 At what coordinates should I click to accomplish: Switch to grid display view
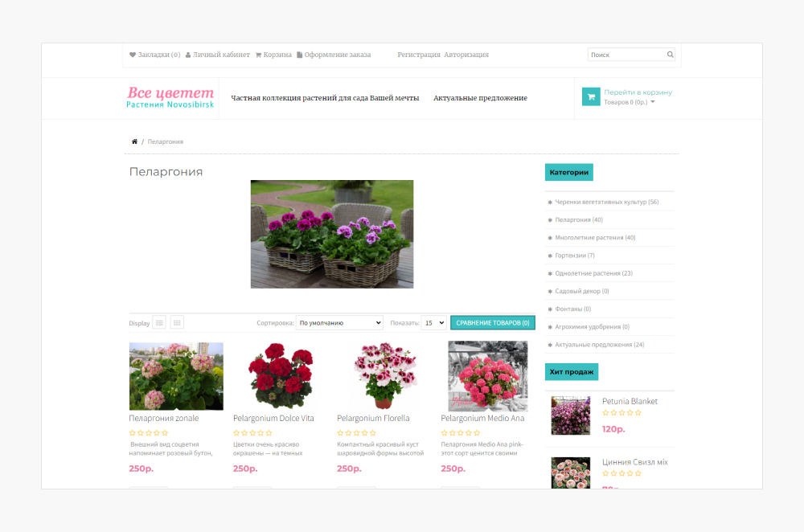177,323
